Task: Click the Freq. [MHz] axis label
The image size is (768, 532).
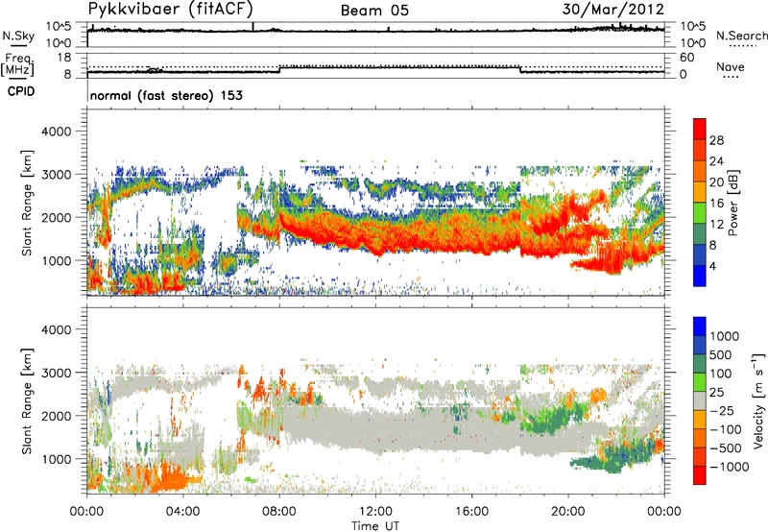Action: (x=18, y=64)
